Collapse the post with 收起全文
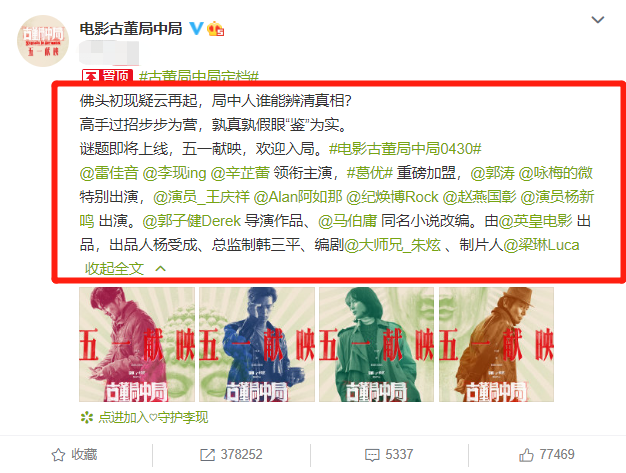This screenshot has height=473, width=626. (x=114, y=268)
